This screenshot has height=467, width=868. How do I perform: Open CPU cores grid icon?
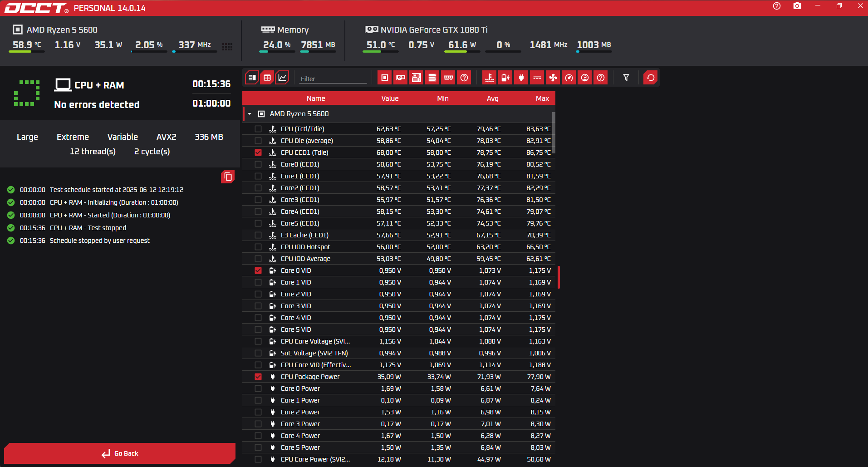[227, 46]
